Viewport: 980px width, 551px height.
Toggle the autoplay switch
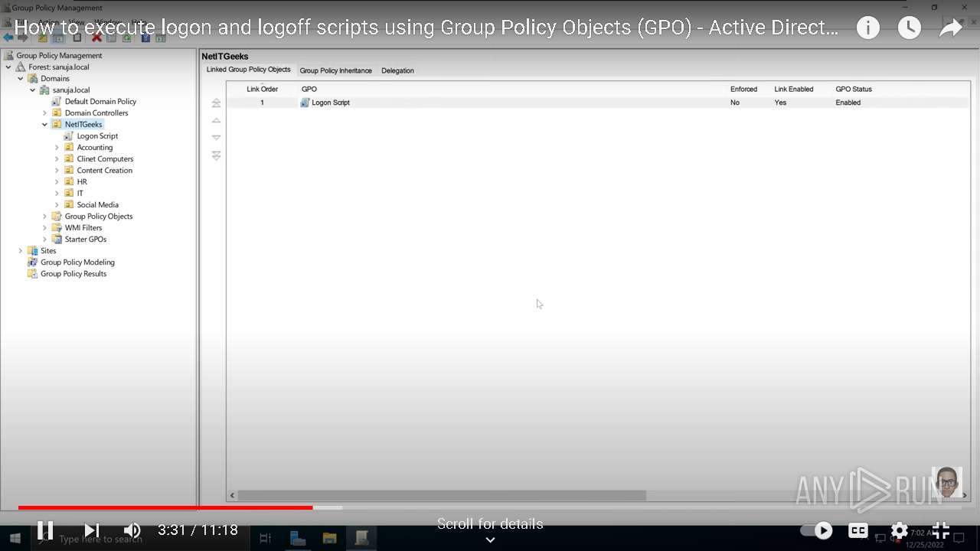point(816,530)
